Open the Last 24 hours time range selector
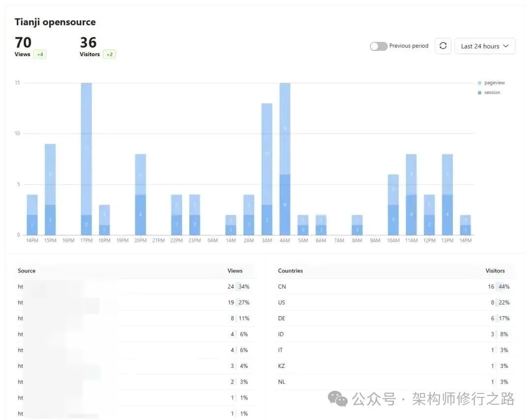The width and height of the screenshot is (531, 420). (x=485, y=46)
